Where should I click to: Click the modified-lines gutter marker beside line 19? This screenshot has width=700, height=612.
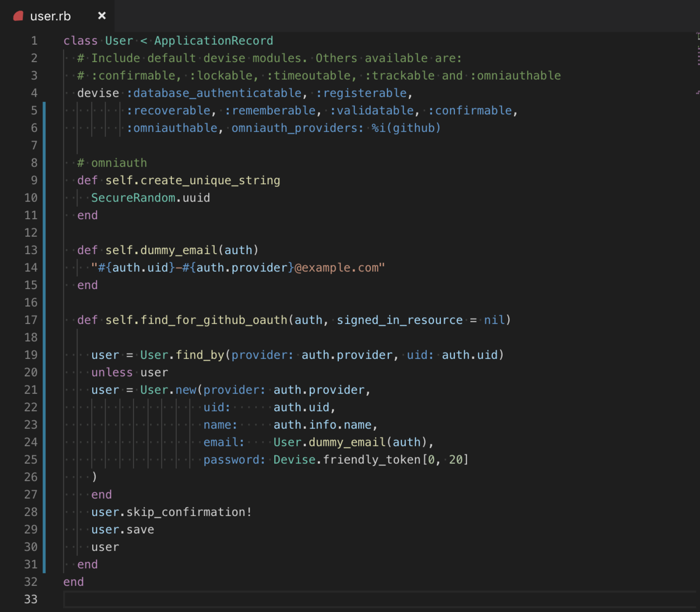(44, 355)
